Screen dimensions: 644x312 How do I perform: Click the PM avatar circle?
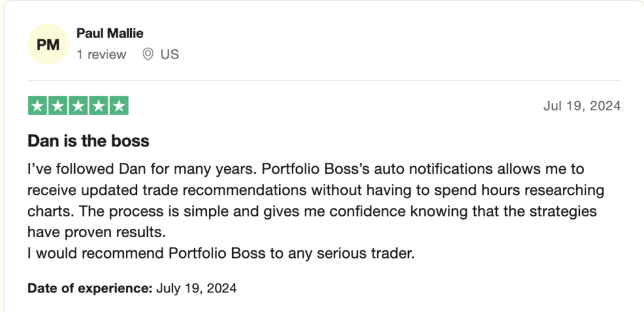tap(48, 44)
